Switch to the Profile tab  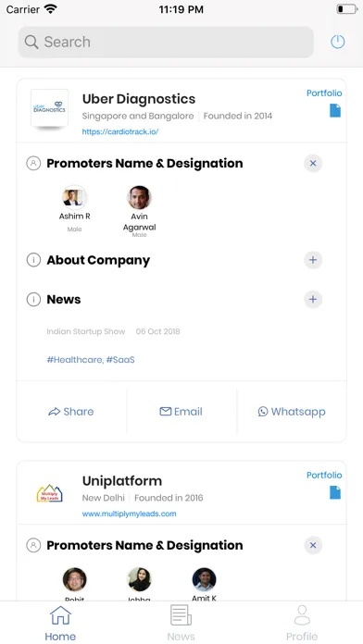302,623
